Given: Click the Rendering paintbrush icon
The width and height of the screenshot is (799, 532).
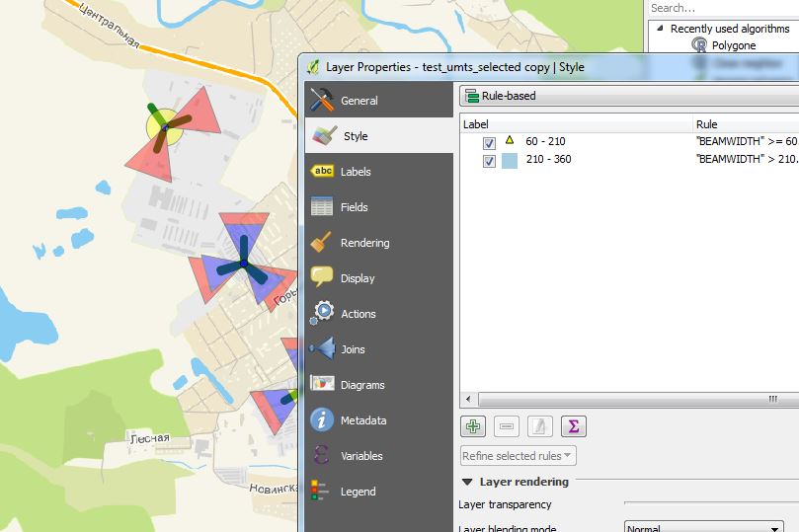Looking at the screenshot, I should coord(322,243).
